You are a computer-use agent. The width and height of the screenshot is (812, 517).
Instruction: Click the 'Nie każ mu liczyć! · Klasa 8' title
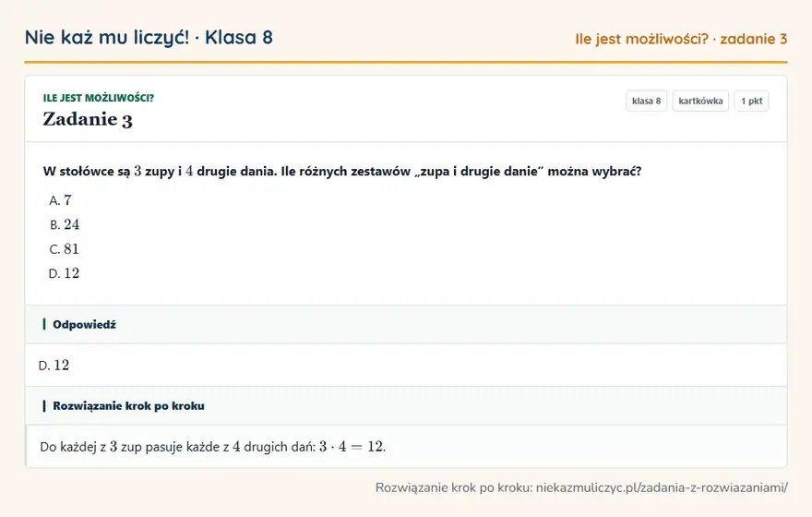pos(149,37)
